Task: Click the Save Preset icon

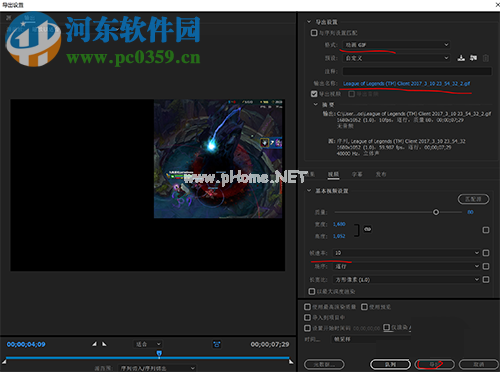Action: coord(461,58)
